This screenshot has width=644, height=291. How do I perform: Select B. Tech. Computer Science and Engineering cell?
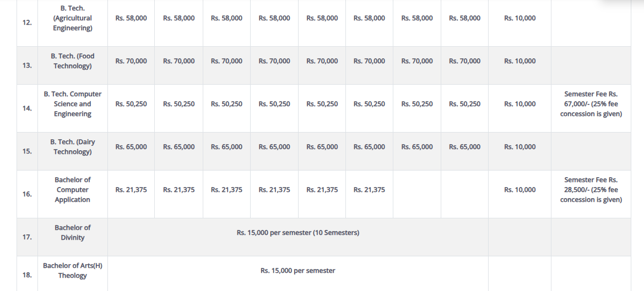tap(73, 104)
